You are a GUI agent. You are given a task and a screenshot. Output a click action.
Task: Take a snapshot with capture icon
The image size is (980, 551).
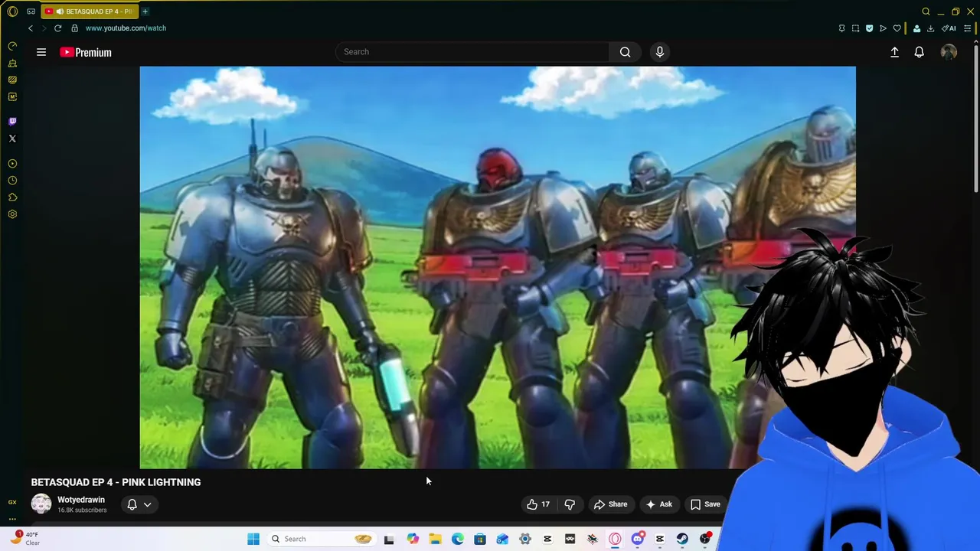[855, 28]
